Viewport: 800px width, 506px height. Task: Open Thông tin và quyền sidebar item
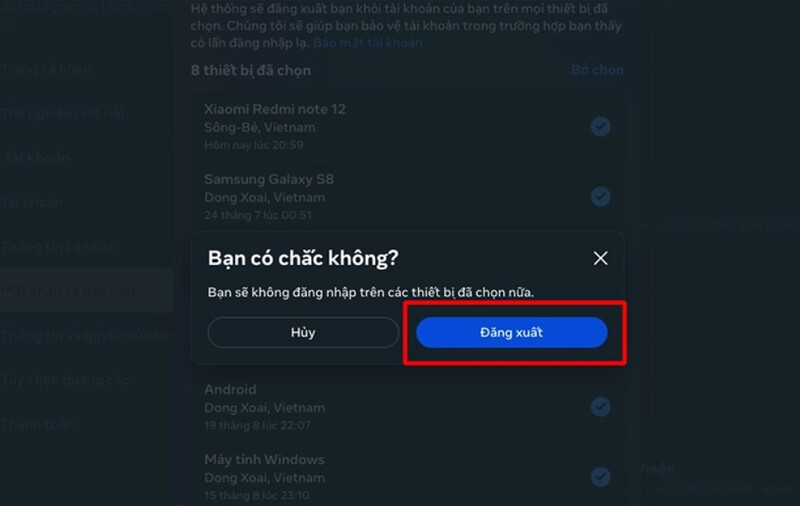[87, 336]
